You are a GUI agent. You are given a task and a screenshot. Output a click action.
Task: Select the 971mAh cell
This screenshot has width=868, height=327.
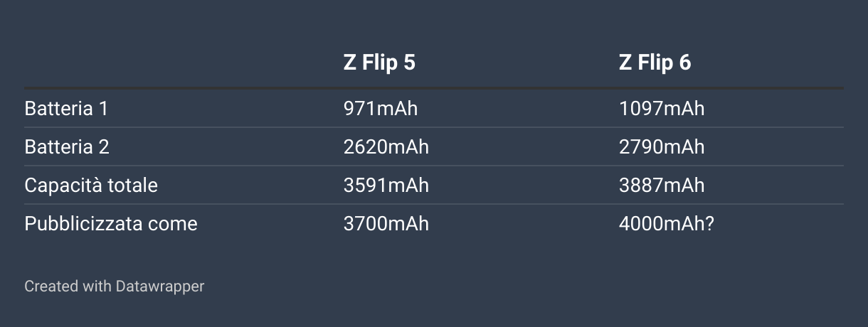(380, 109)
